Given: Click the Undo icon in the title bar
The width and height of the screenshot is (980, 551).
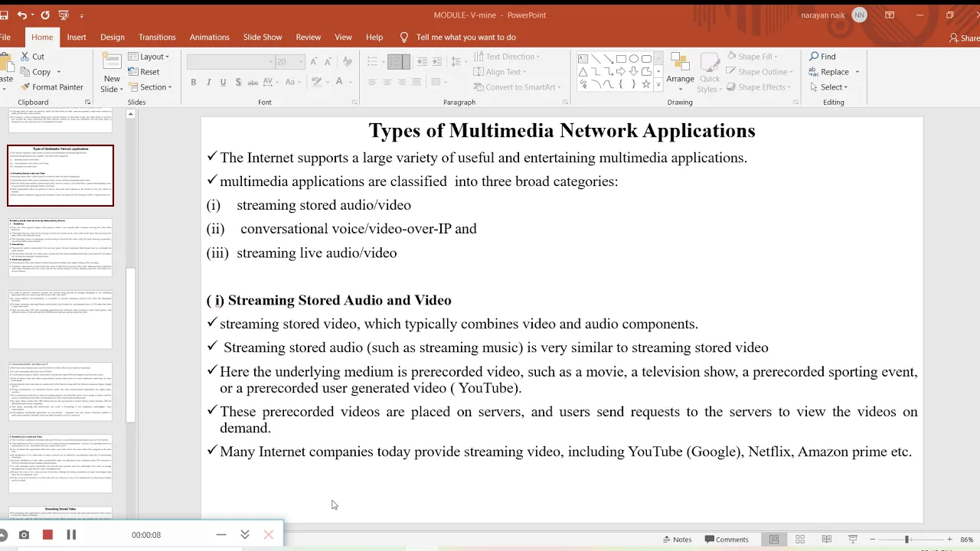Looking at the screenshot, I should [x=21, y=15].
